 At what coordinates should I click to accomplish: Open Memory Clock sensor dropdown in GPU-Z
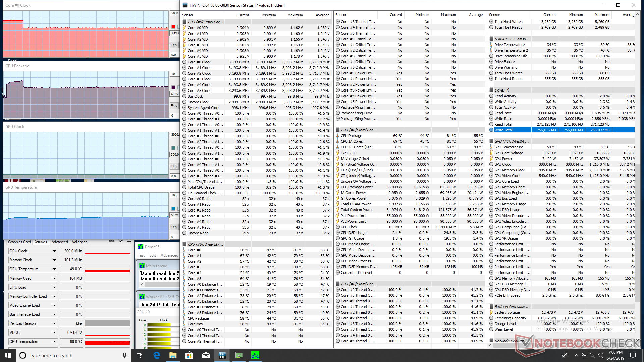pos(54,260)
